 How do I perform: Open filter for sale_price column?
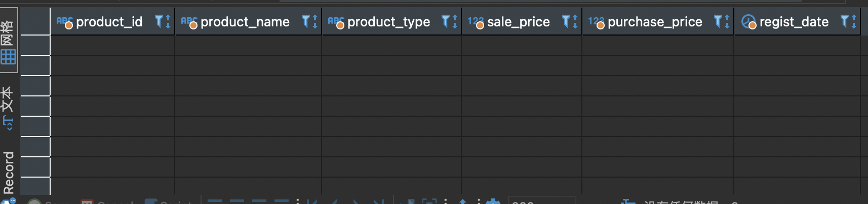click(x=566, y=21)
